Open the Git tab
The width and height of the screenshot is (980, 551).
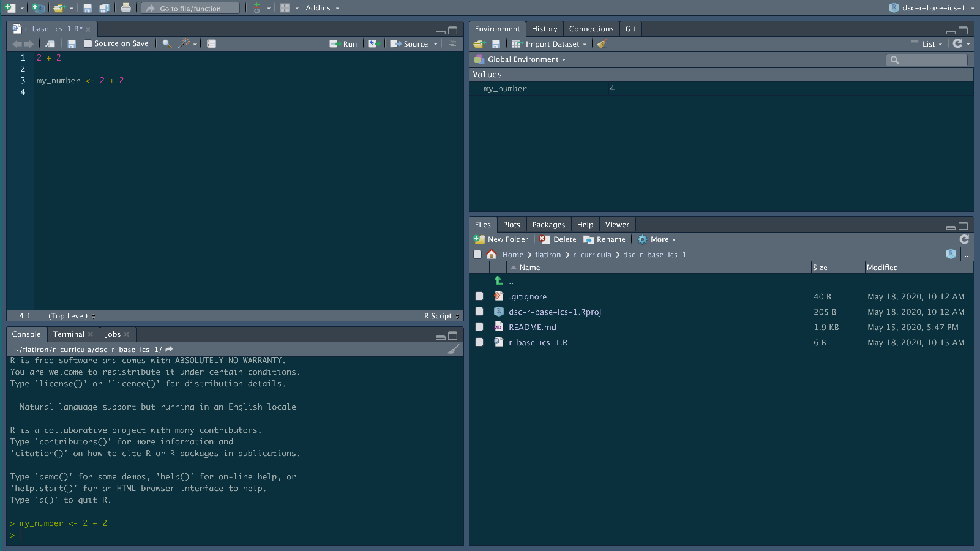630,29
